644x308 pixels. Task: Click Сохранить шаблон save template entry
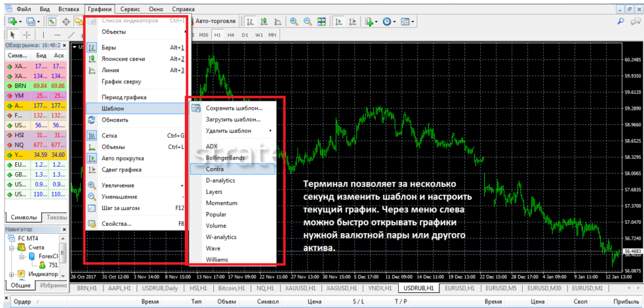click(233, 108)
